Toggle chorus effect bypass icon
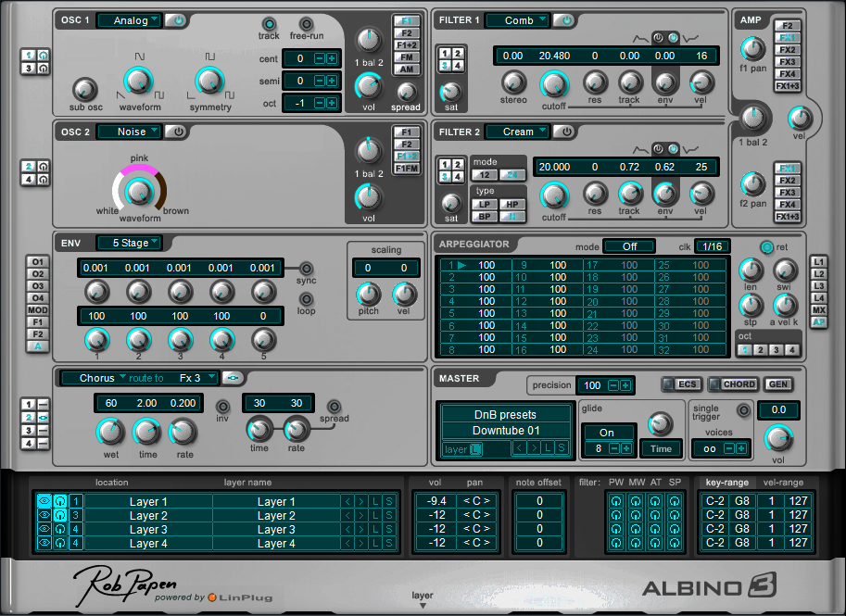The height and width of the screenshot is (616, 846). point(234,378)
